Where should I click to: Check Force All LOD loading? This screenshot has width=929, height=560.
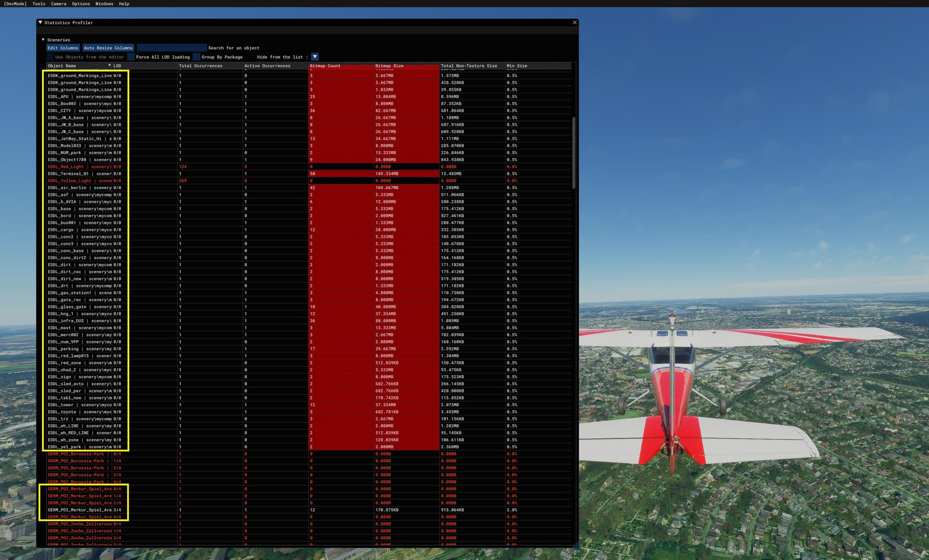[131, 57]
